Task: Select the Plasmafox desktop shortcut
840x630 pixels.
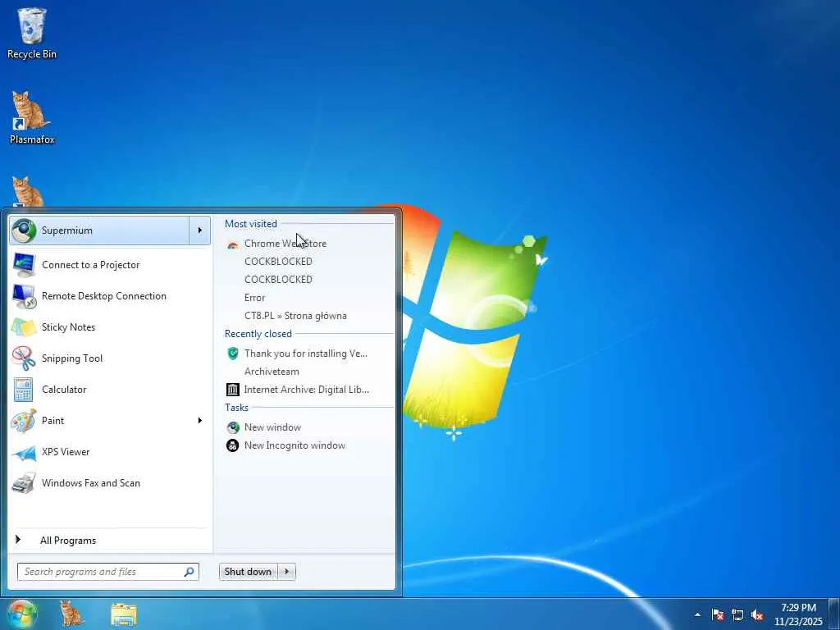Action: [x=32, y=118]
